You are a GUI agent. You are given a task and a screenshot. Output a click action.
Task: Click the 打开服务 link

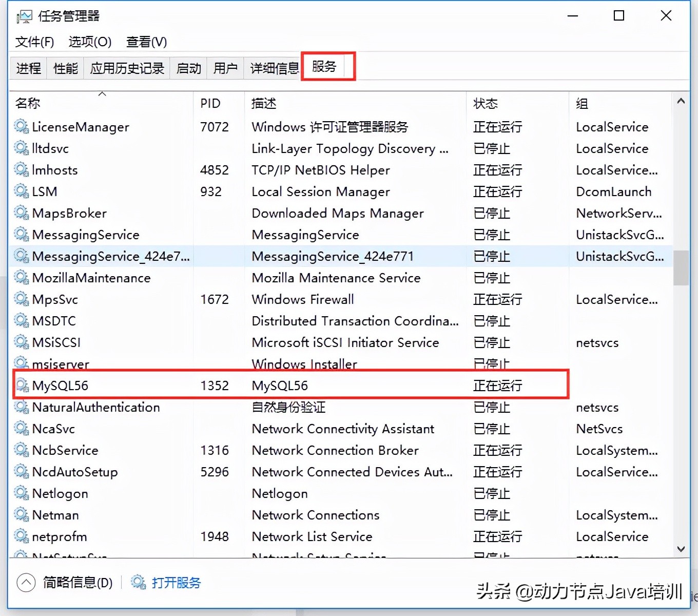click(177, 582)
